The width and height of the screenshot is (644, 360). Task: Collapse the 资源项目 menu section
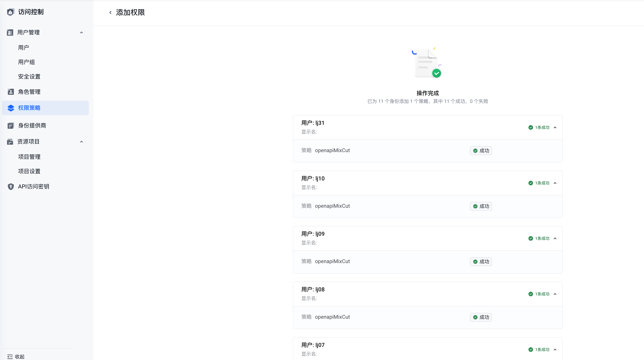tap(81, 142)
